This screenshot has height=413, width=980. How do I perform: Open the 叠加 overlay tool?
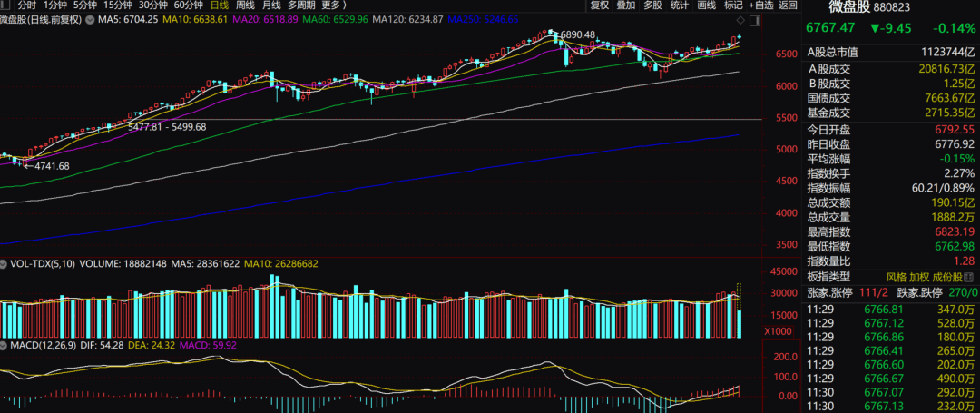(626, 5)
